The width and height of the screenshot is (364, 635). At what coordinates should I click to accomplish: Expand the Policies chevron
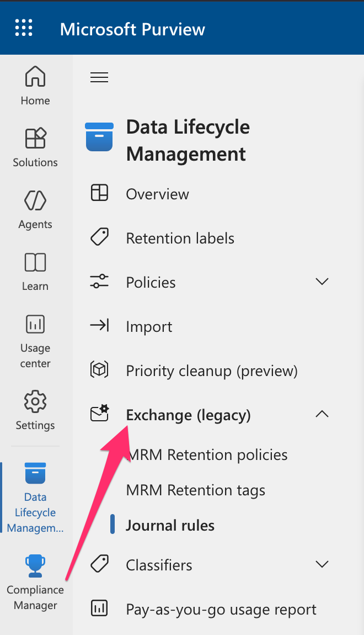pos(322,281)
